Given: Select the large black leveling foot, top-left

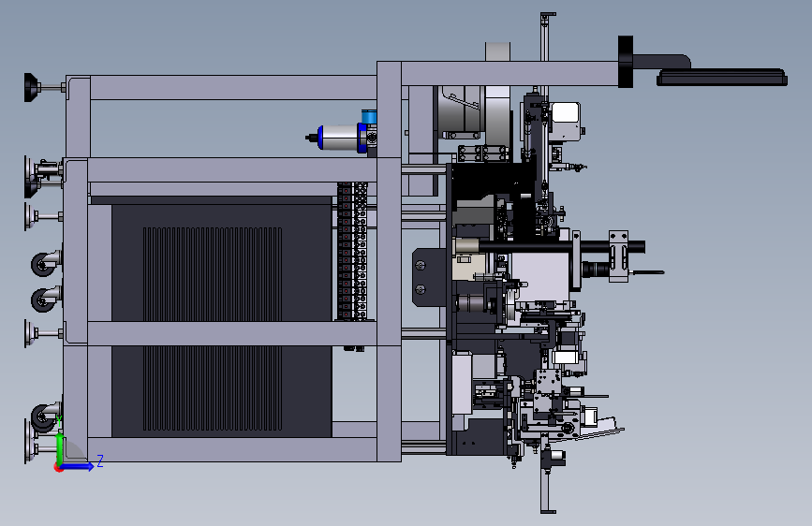Looking at the screenshot, I should [x=32, y=87].
